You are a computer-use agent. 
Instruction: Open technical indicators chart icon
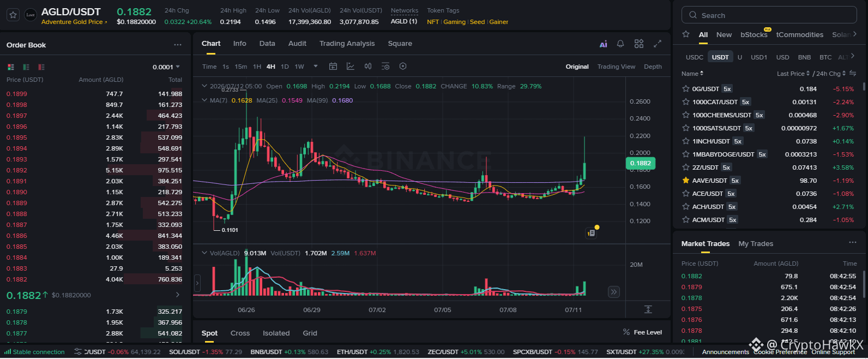[x=351, y=67]
